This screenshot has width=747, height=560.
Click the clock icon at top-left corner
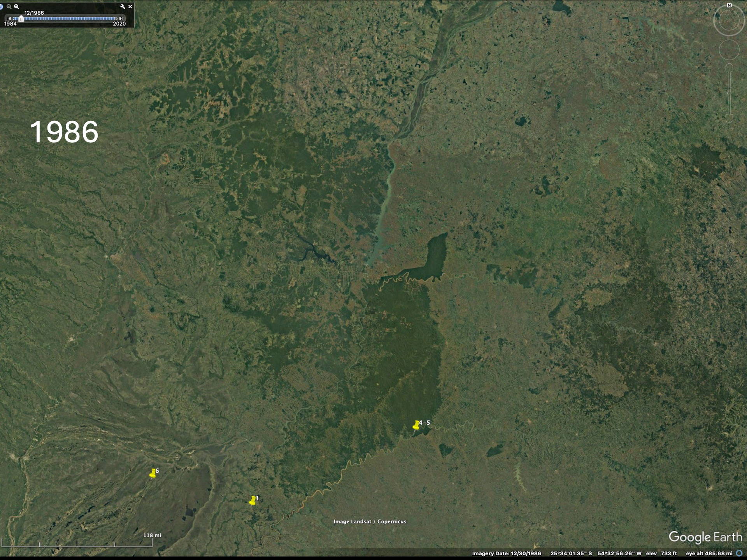[1, 7]
